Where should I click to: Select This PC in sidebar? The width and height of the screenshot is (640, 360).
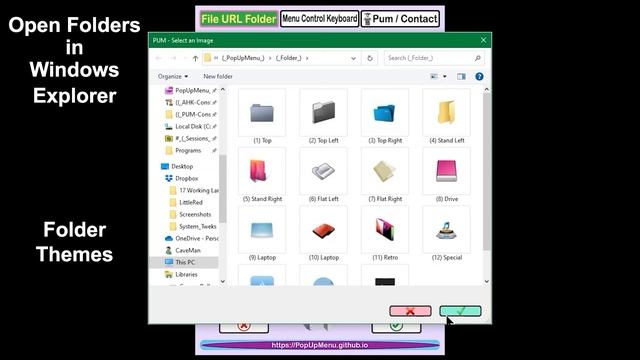pyautogui.click(x=184, y=262)
